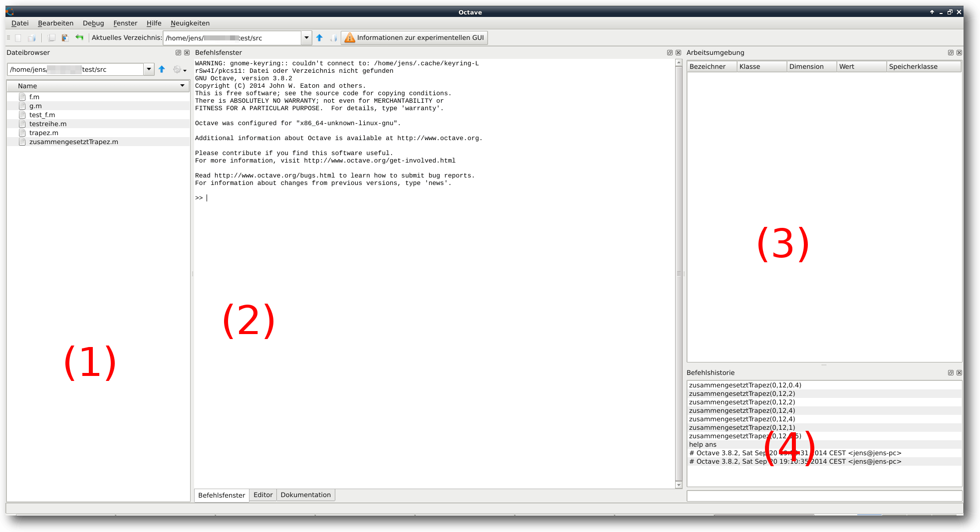Open the Debug menu
The width and height of the screenshot is (980, 532).
click(x=93, y=23)
